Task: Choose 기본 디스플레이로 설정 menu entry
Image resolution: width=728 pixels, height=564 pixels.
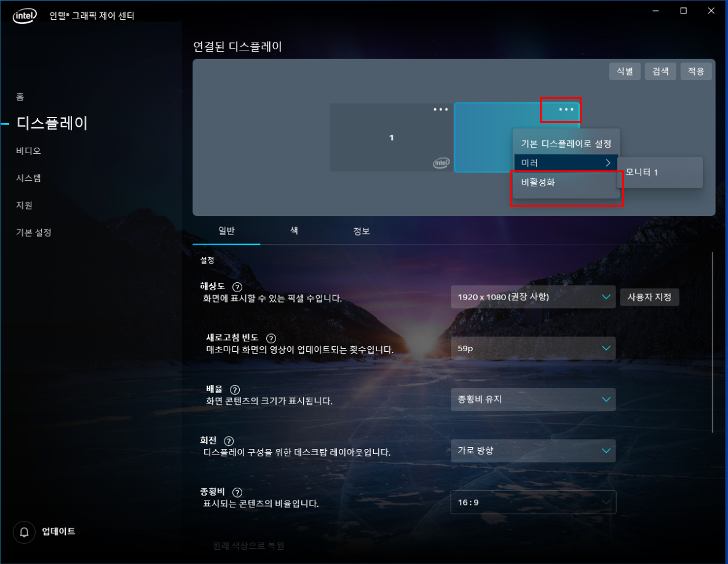Action: (566, 144)
